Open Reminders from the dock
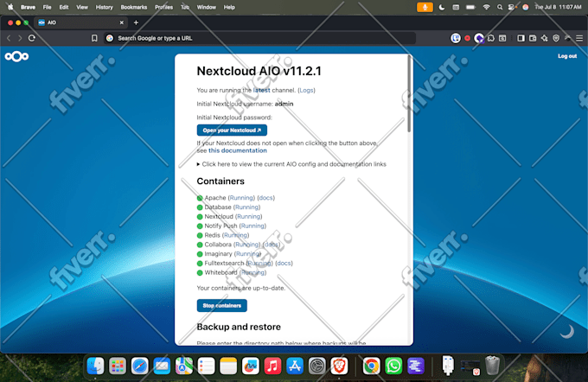Screen dimensions: 588x382 (x=206, y=366)
